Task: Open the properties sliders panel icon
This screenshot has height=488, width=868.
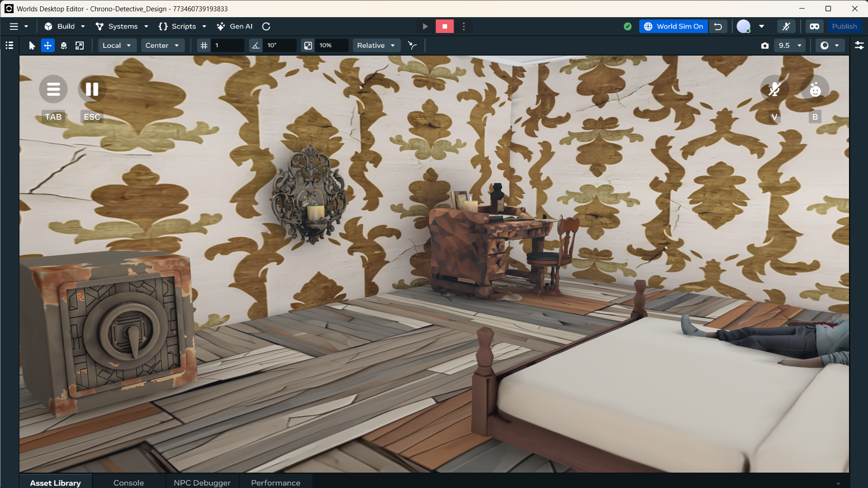Action: click(x=859, y=46)
